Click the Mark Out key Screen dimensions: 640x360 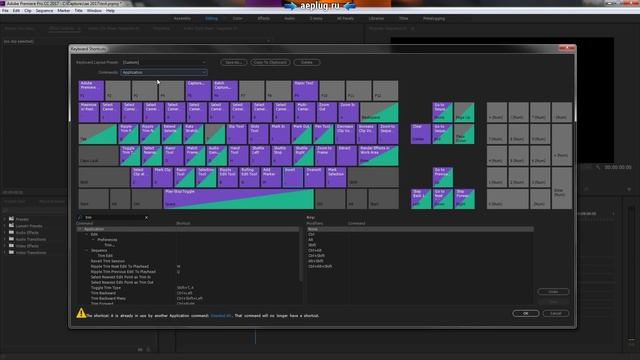pyautogui.click(x=302, y=134)
